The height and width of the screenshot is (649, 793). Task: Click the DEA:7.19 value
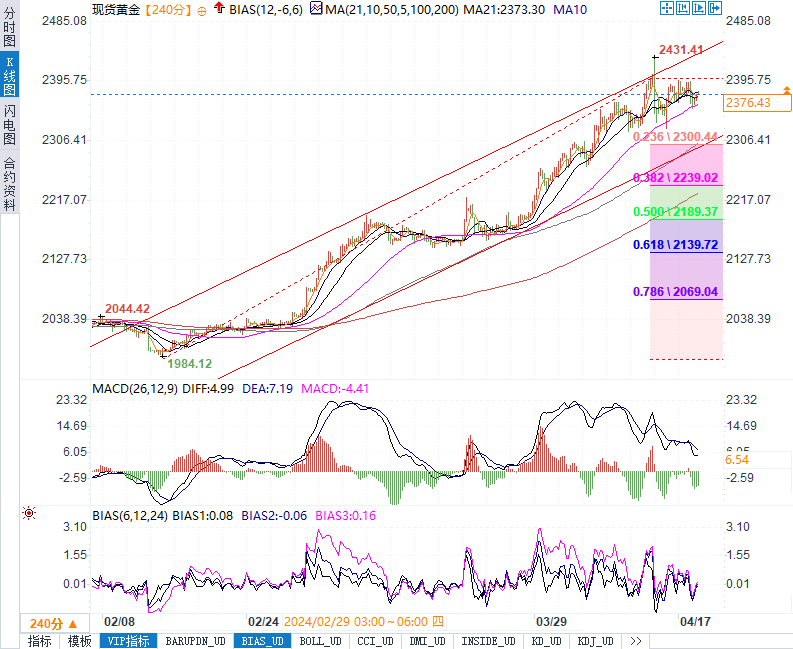pyautogui.click(x=268, y=388)
